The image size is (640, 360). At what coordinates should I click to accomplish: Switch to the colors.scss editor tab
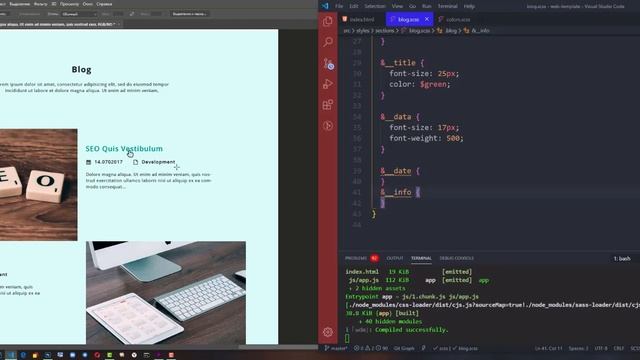(454, 19)
